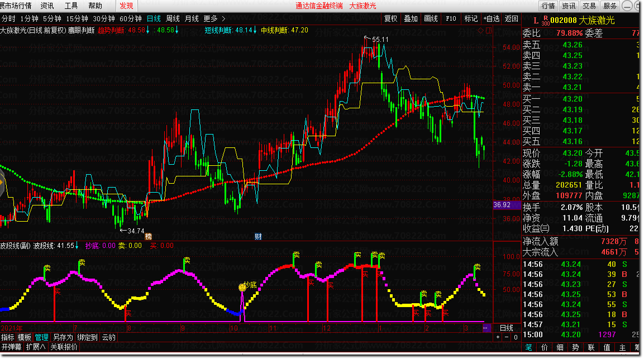Click 指标 indicator tab
644x359 pixels.
pyautogui.click(x=8, y=338)
